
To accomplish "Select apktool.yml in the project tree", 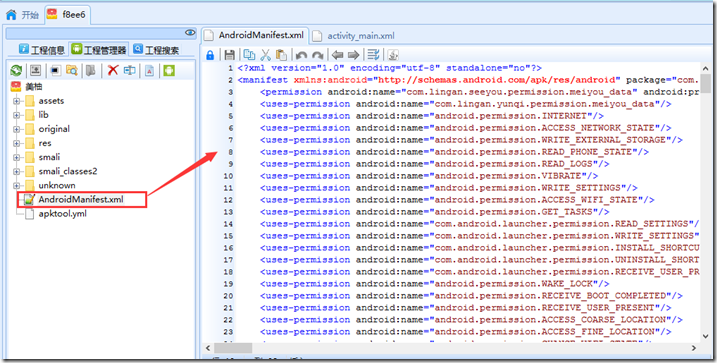I will [62, 214].
